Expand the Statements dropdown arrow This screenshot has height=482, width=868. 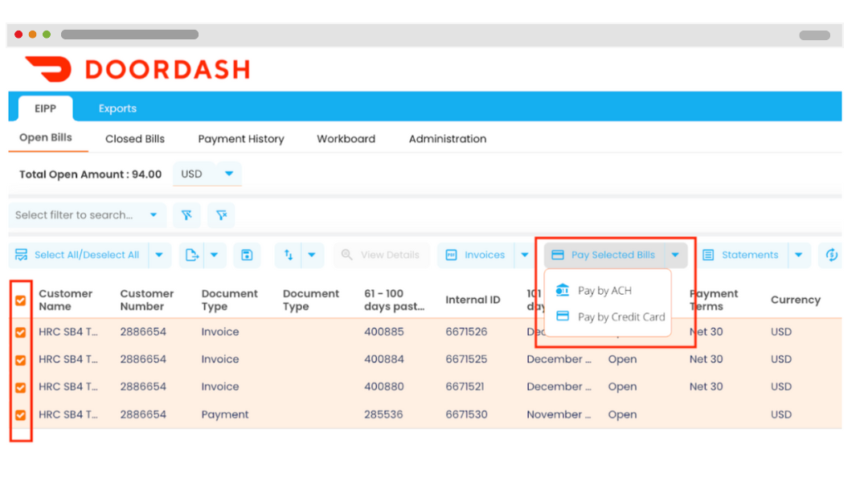[x=798, y=255]
